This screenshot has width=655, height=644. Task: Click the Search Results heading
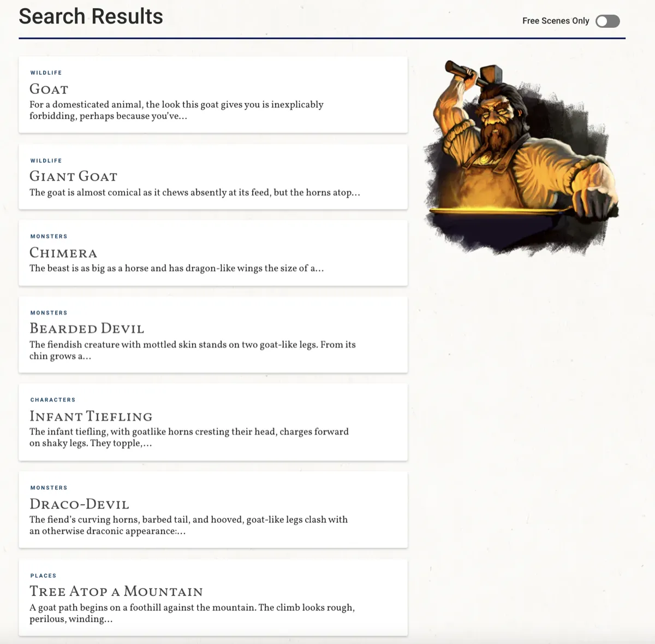coord(91,16)
